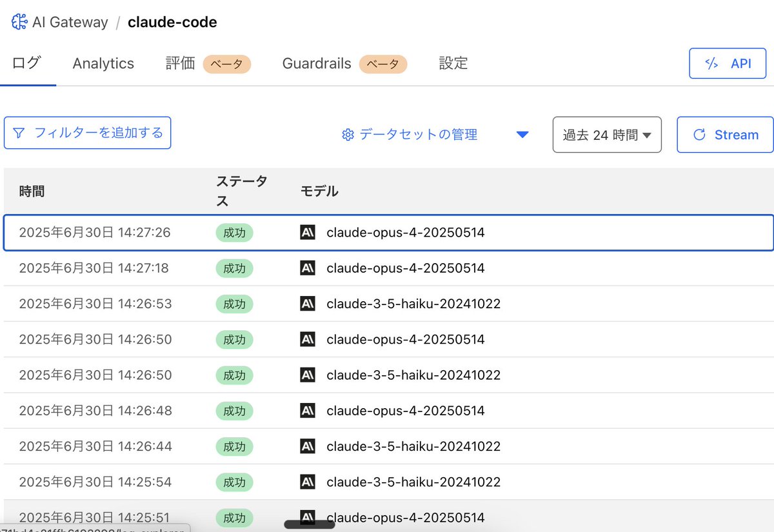Open the log entry at 14:26:53
The height and width of the screenshot is (532, 774).
tap(388, 303)
